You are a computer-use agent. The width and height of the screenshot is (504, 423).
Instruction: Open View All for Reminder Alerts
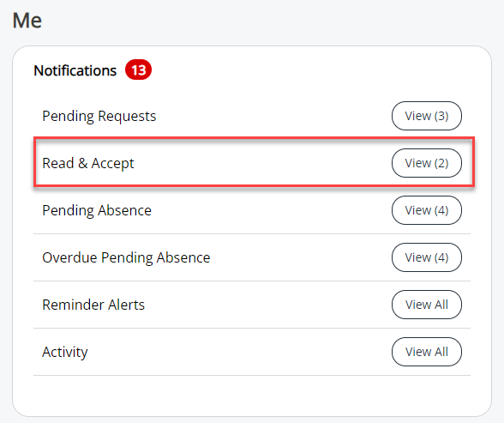[x=427, y=305]
